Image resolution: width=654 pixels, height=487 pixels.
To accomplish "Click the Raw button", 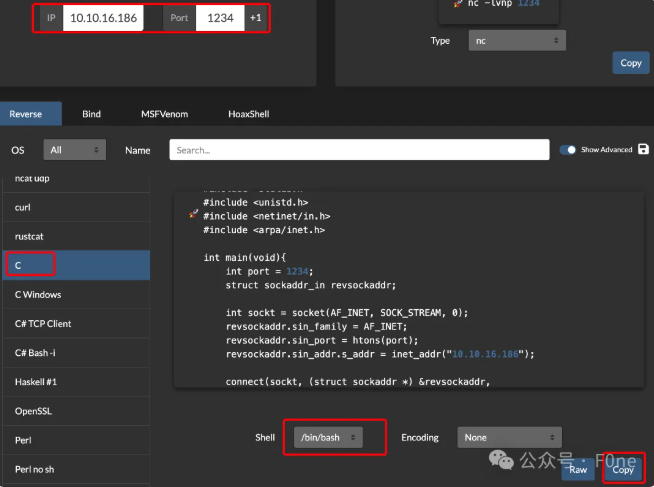I will [x=578, y=469].
